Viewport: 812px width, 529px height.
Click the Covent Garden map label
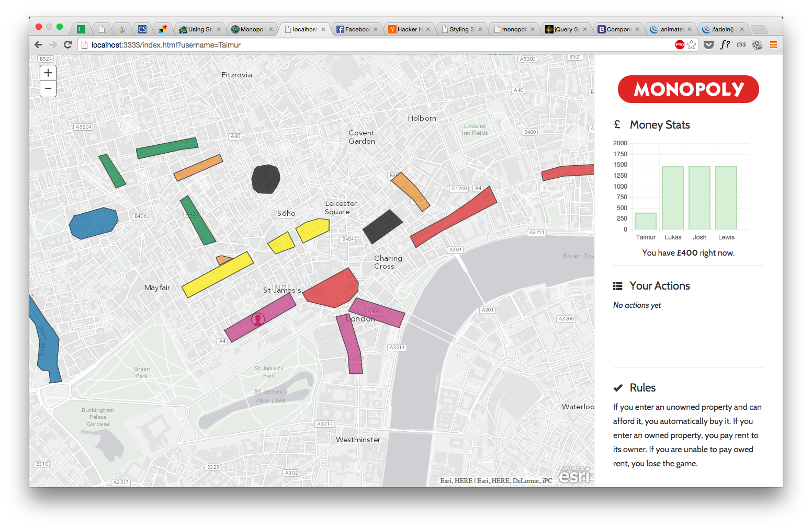(x=362, y=137)
